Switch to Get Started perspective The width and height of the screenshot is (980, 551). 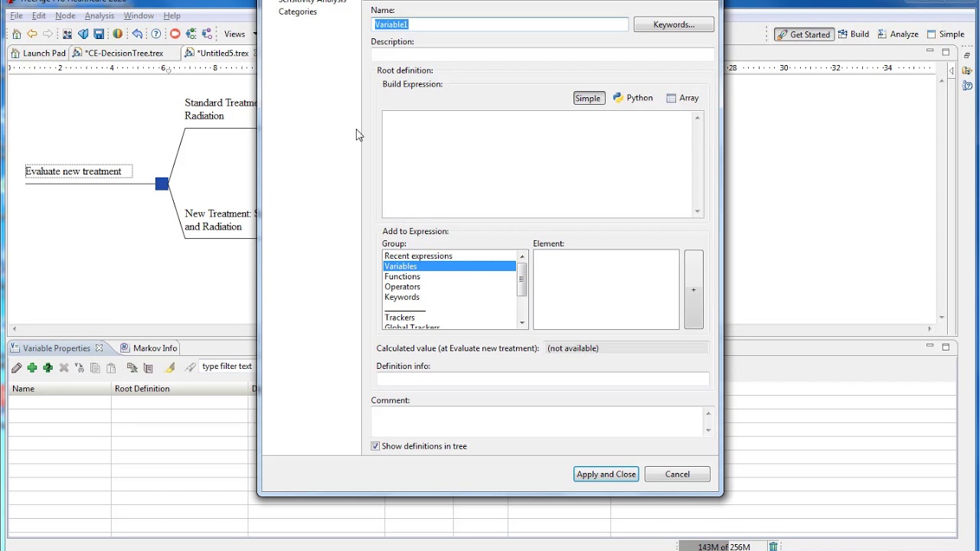(x=803, y=34)
